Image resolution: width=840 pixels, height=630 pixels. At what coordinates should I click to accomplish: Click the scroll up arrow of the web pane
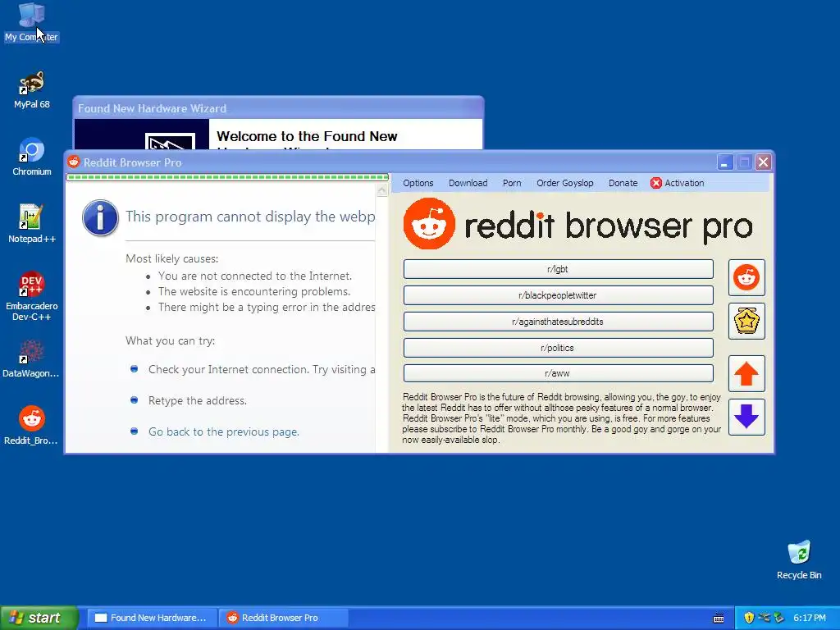382,190
